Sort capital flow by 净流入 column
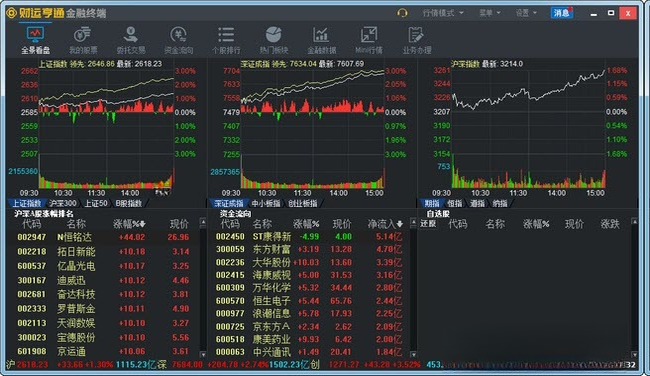 [x=385, y=224]
